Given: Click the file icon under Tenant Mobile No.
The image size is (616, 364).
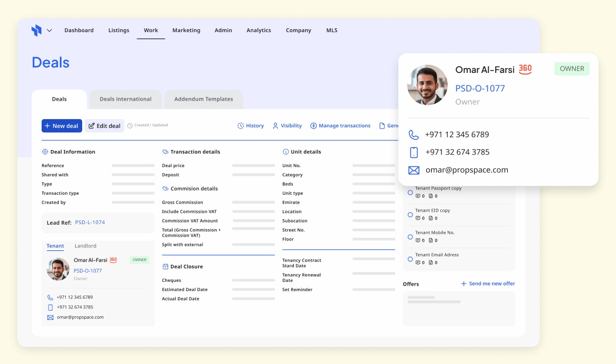Looking at the screenshot, I should [x=430, y=240].
